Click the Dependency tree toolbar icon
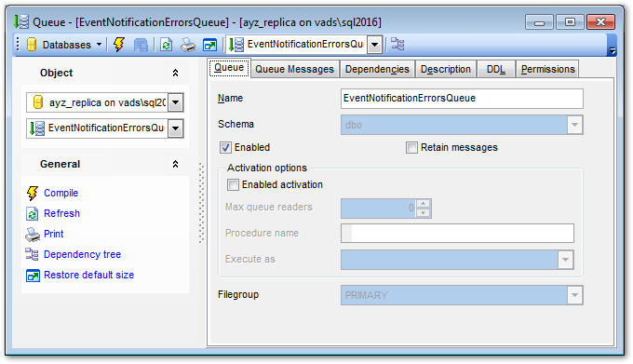 click(397, 45)
